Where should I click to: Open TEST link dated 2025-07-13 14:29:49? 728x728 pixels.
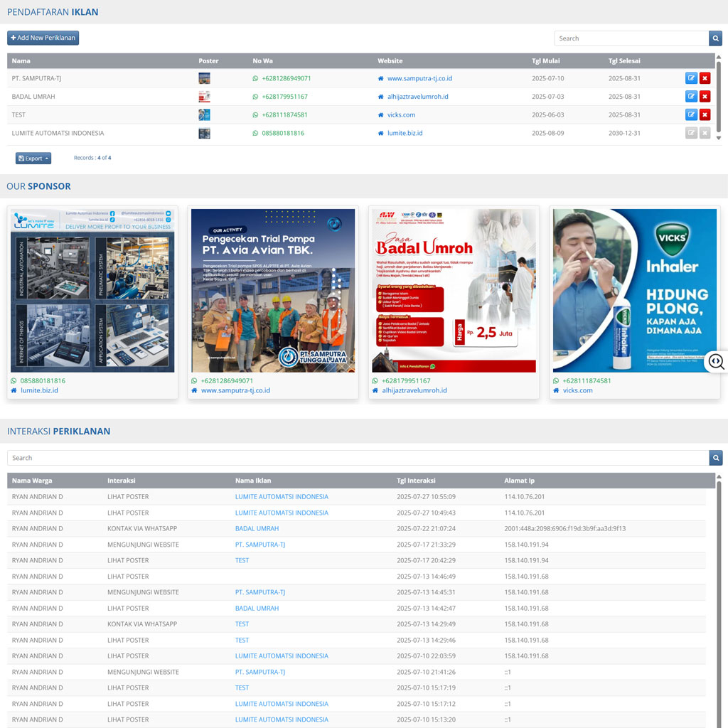[x=242, y=624]
